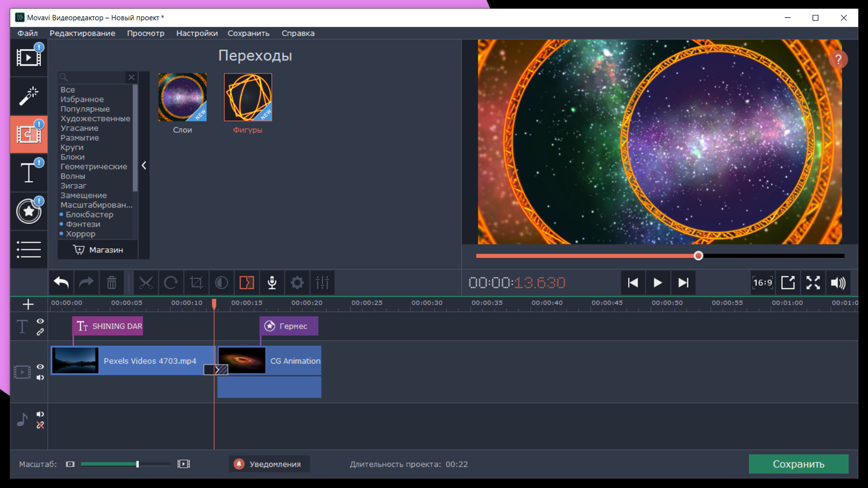Select the Слои transition thumbnail
The height and width of the screenshot is (488, 868).
(182, 97)
